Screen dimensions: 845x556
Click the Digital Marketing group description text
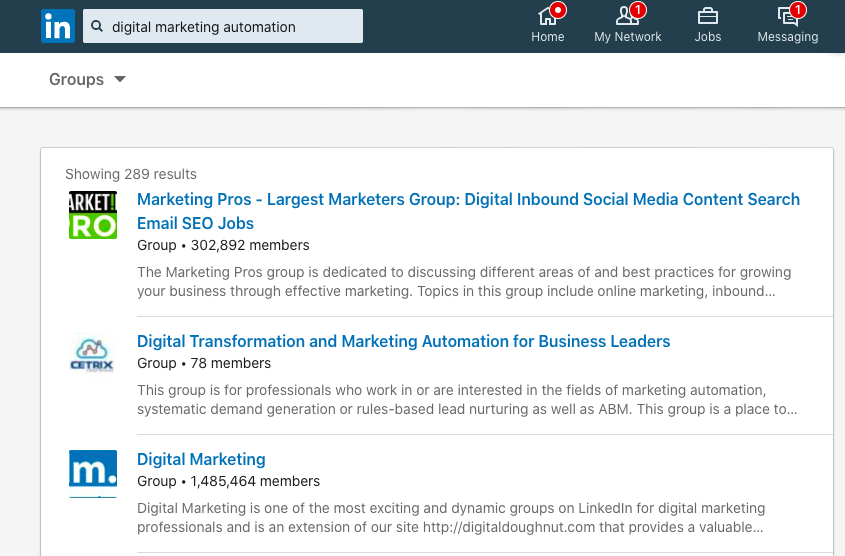450,518
